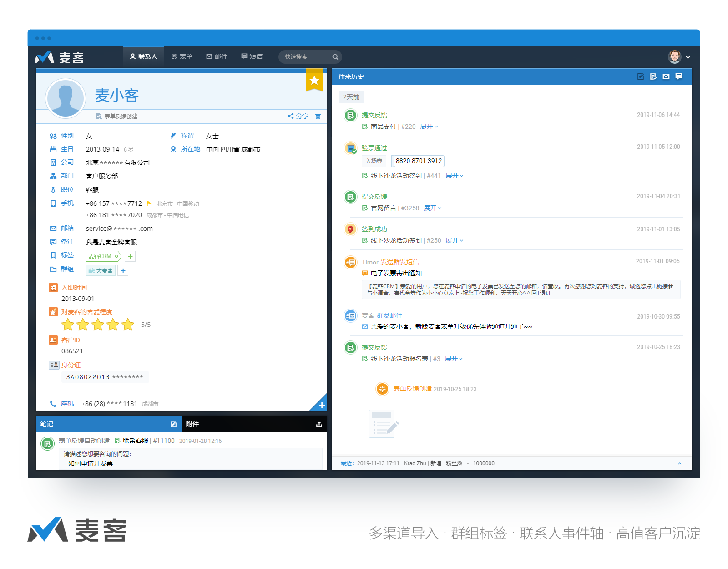Open the user avatar in top right
This screenshot has width=728, height=569.
pos(675,56)
